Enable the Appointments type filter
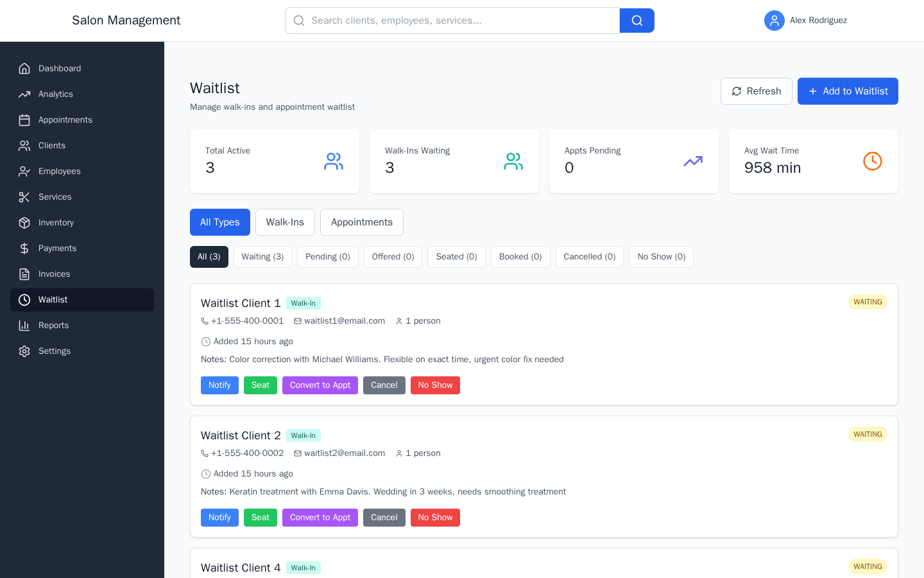The height and width of the screenshot is (578, 924). point(362,222)
